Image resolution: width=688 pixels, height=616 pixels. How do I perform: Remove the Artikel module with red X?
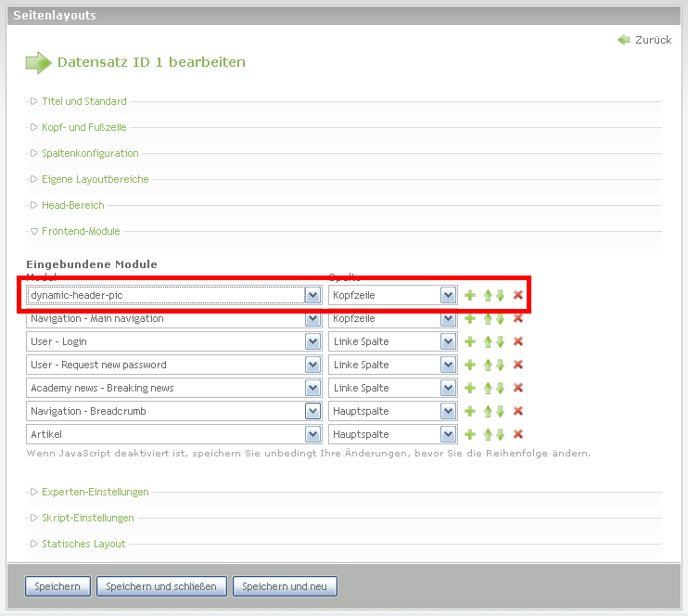(x=518, y=434)
